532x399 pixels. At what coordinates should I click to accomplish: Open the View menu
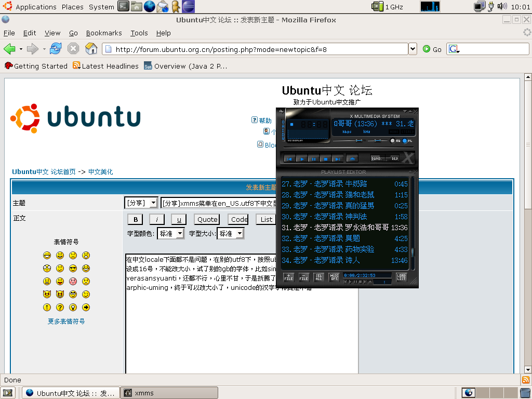[52, 33]
